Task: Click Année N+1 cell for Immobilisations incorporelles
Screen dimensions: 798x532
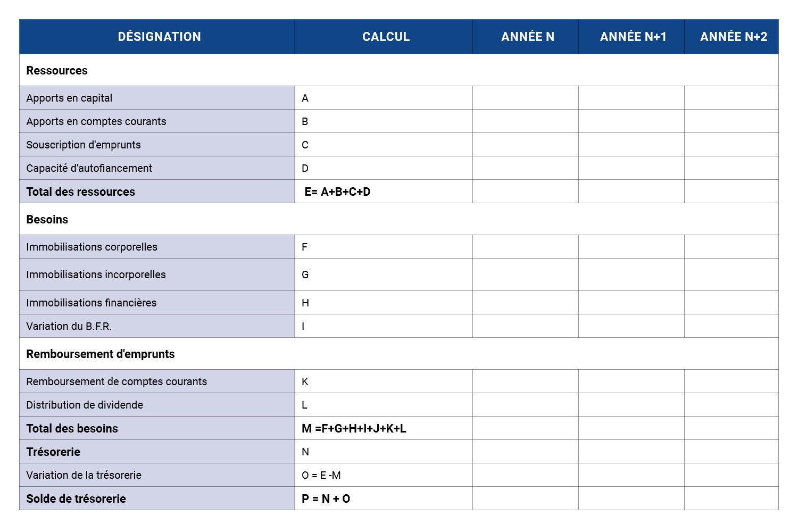Action: click(x=631, y=275)
